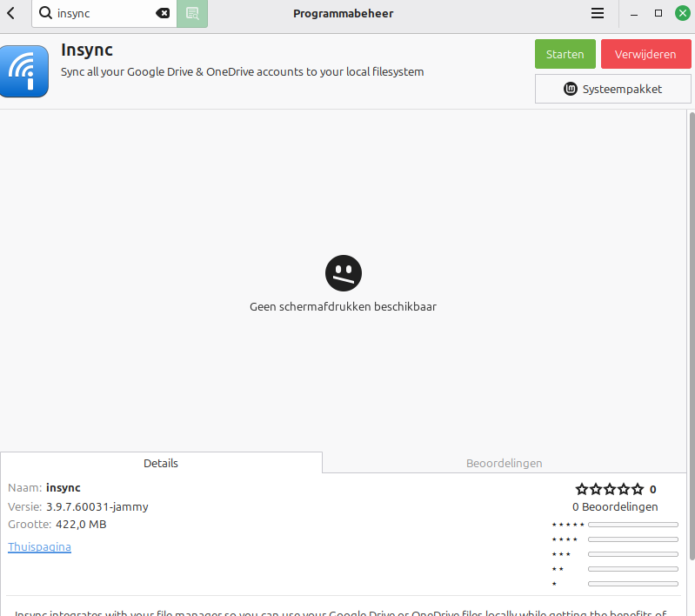Click the Systeempakket button
Viewport: 695px width, 616px height.
click(613, 89)
